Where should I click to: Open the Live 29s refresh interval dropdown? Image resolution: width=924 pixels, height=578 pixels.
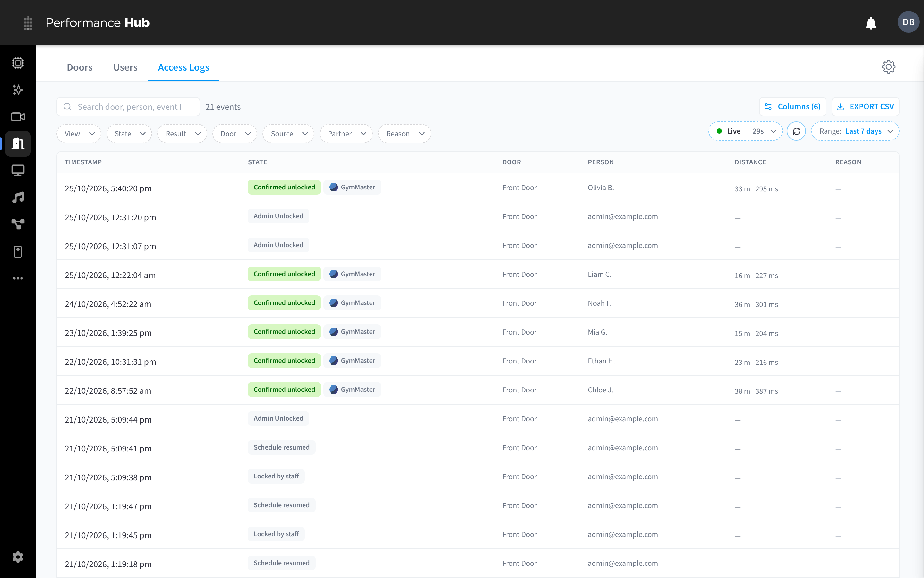pyautogui.click(x=745, y=131)
